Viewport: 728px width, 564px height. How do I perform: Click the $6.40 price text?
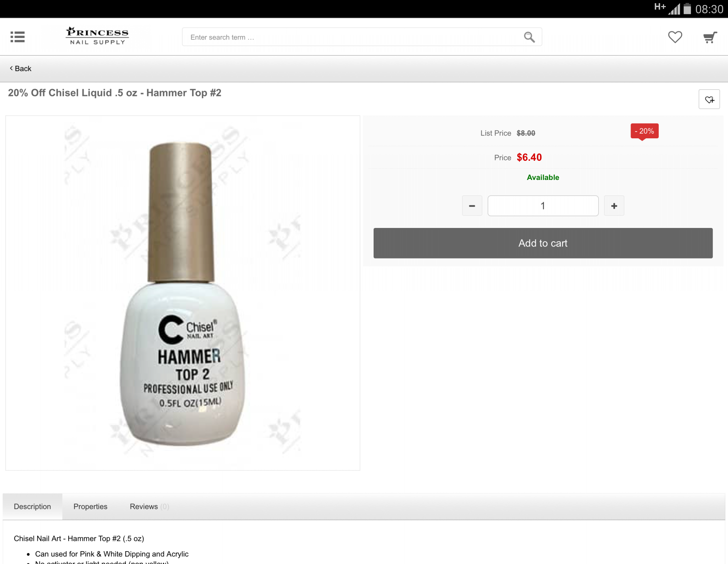pos(529,157)
